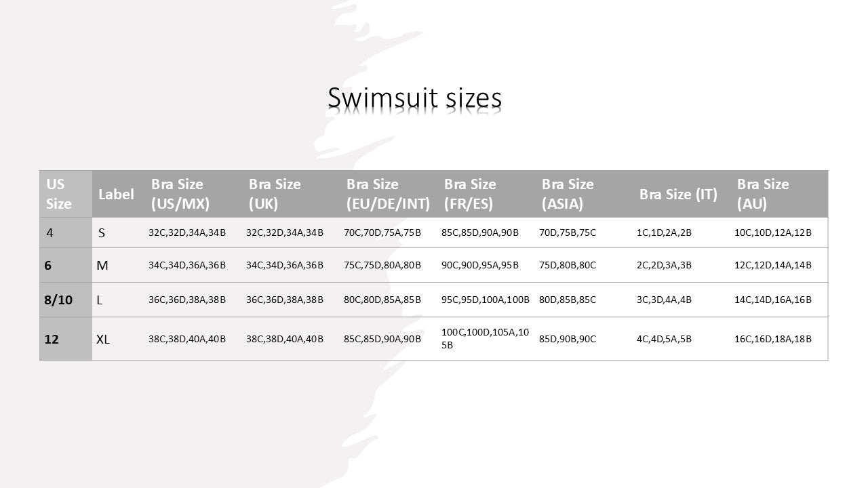Select the "3C,3D,4A,4B" IT cell
The height and width of the screenshot is (488, 868).
pyautogui.click(x=664, y=300)
